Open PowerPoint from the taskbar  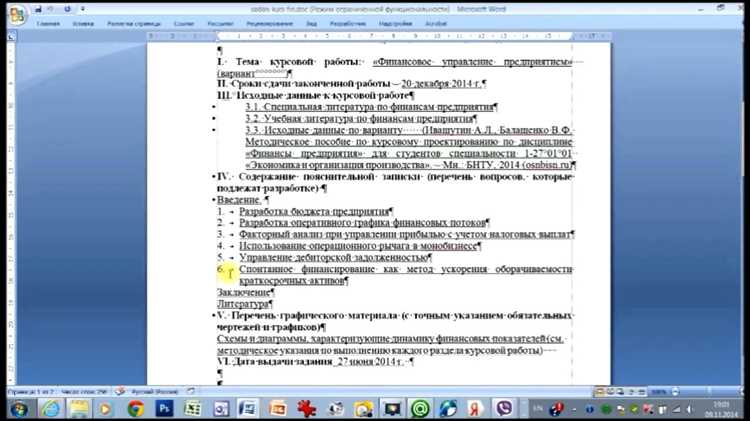tap(277, 409)
